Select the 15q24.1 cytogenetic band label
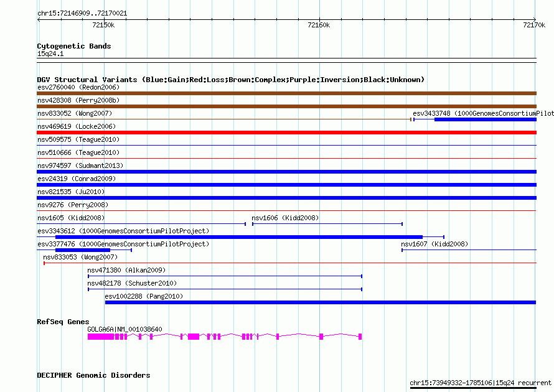The width and height of the screenshot is (554, 392). point(50,54)
